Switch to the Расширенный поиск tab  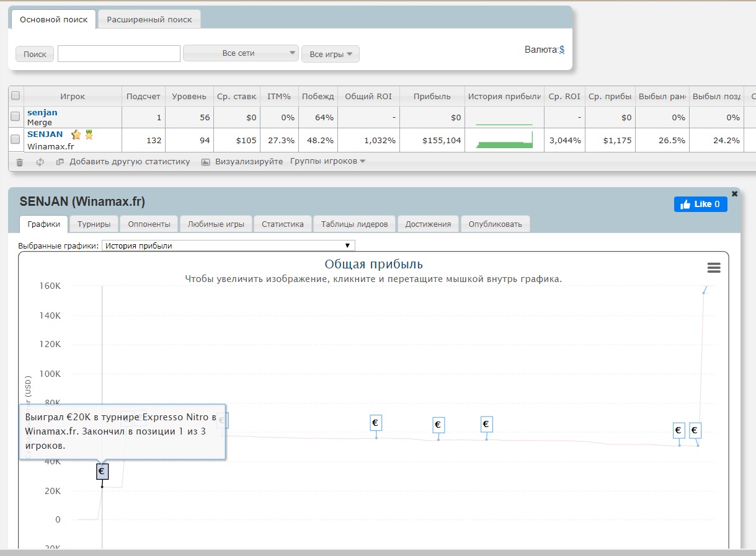coord(149,19)
